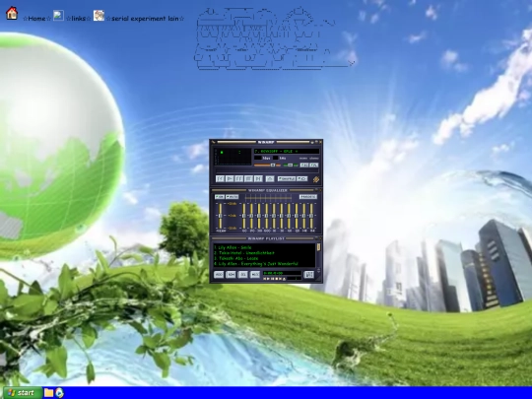The height and width of the screenshot is (399, 532).
Task: Open playlist SEL select menu button
Action: coord(243,275)
